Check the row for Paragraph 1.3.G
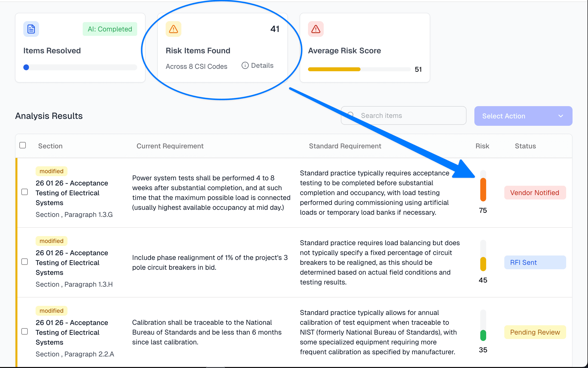588x368 pixels. 25,192
